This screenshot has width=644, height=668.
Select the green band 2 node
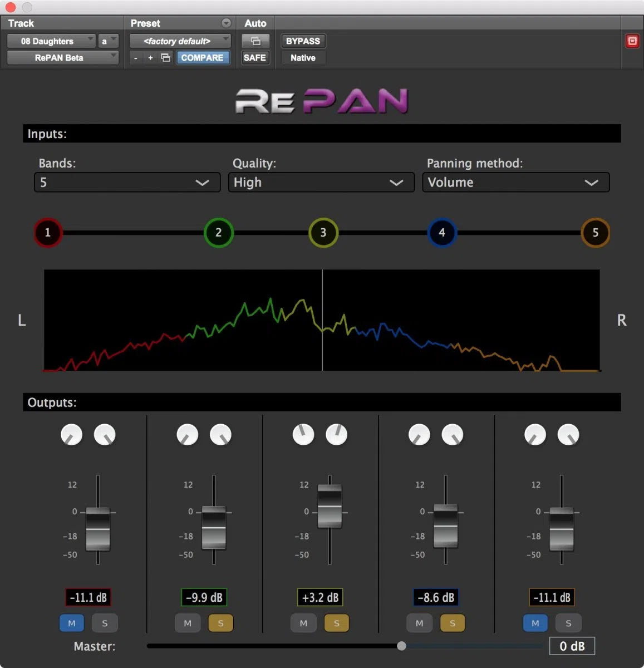coord(218,233)
